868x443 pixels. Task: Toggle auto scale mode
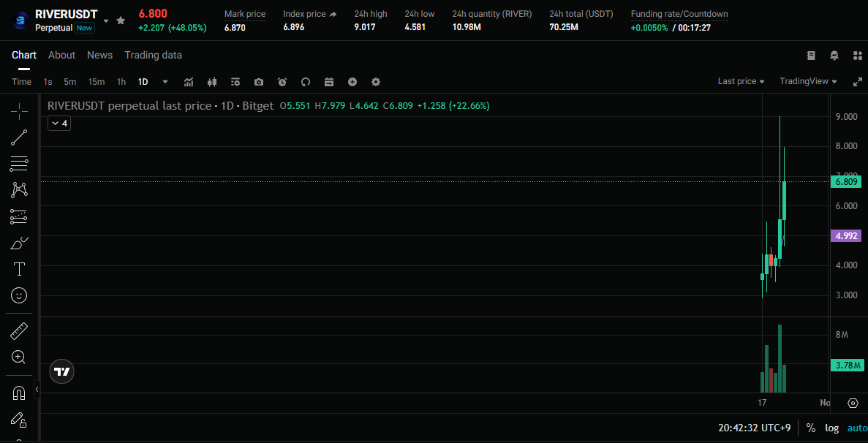tap(858, 428)
